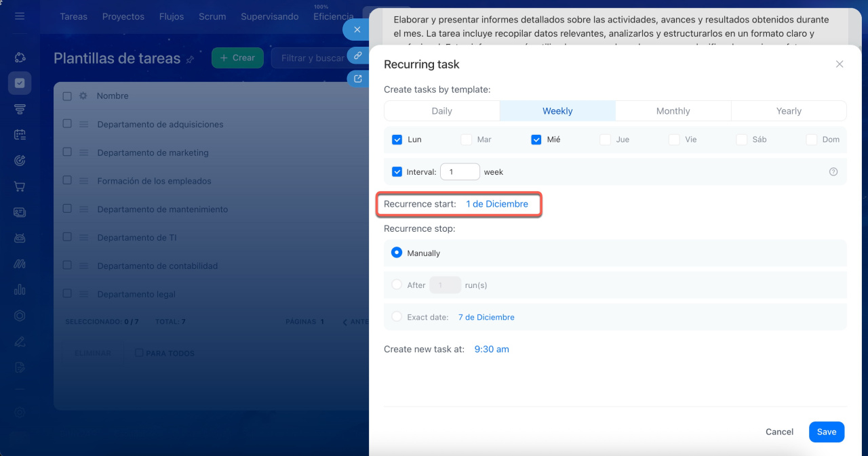The height and width of the screenshot is (456, 868).
Task: Click the help question mark beside Interval
Action: tap(833, 172)
